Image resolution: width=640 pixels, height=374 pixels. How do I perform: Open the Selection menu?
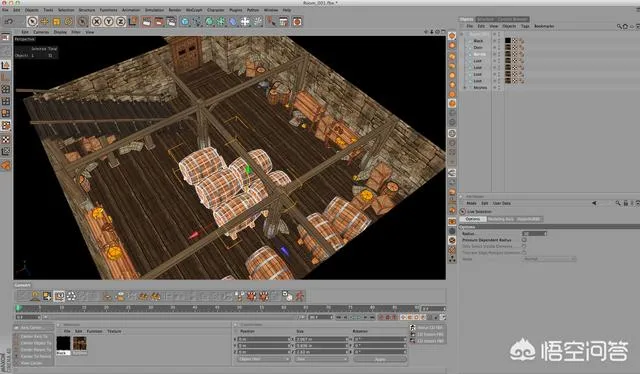tap(66, 10)
